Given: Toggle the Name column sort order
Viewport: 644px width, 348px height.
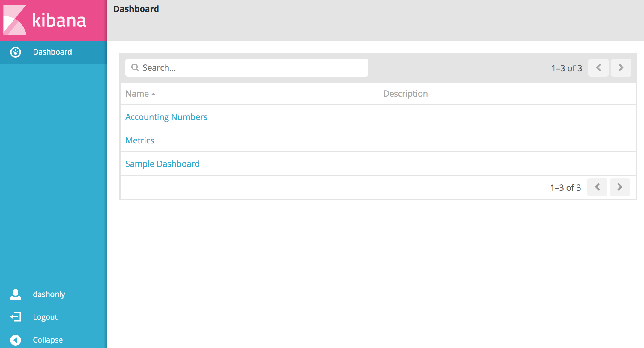Looking at the screenshot, I should [136, 94].
